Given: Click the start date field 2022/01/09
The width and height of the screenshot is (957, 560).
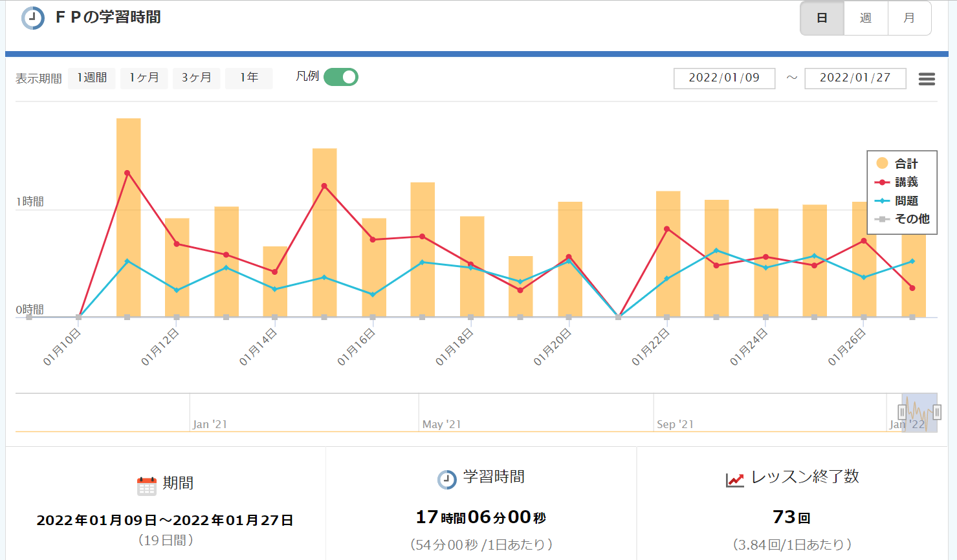Looking at the screenshot, I should point(724,78).
